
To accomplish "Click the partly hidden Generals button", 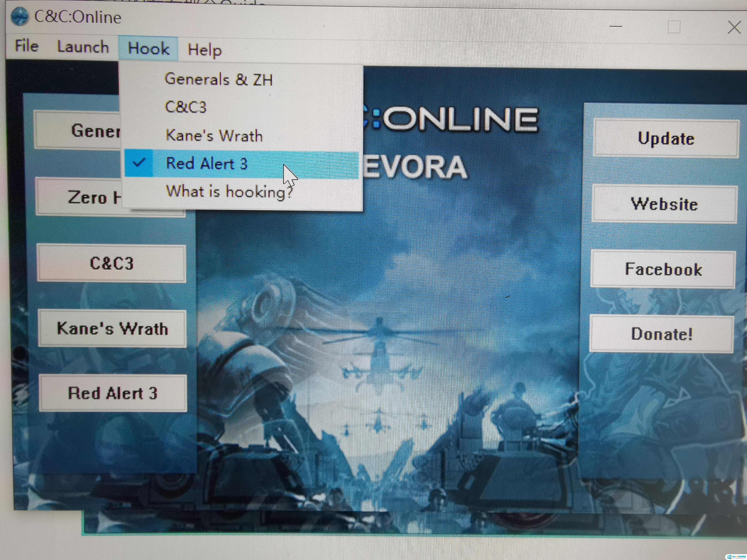I will (x=77, y=130).
